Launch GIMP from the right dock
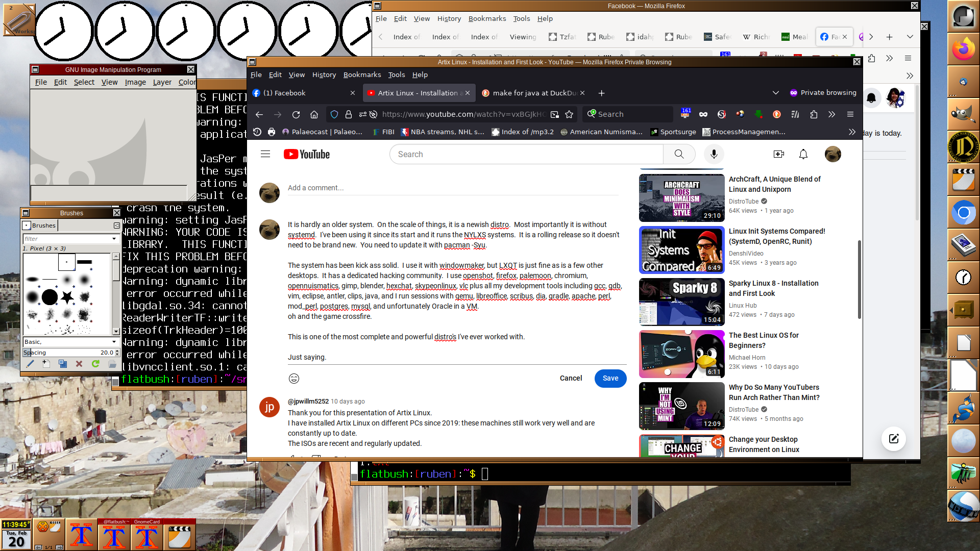This screenshot has width=980, height=551. click(963, 114)
